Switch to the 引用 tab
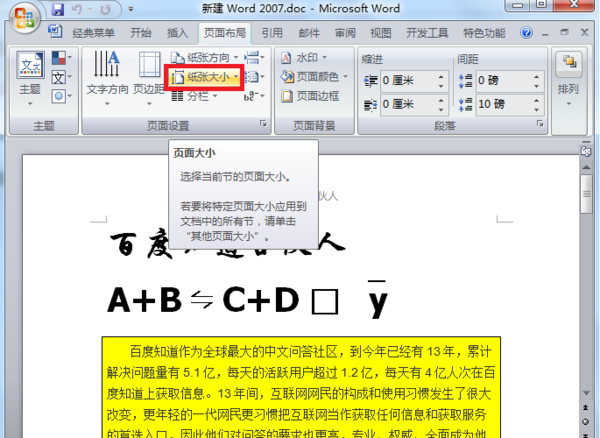 coord(272,33)
